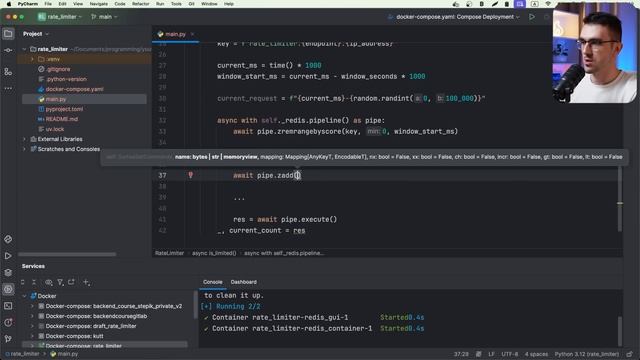
Task: Open the rate_limiter project dropdown
Action: pyautogui.click(x=60, y=17)
